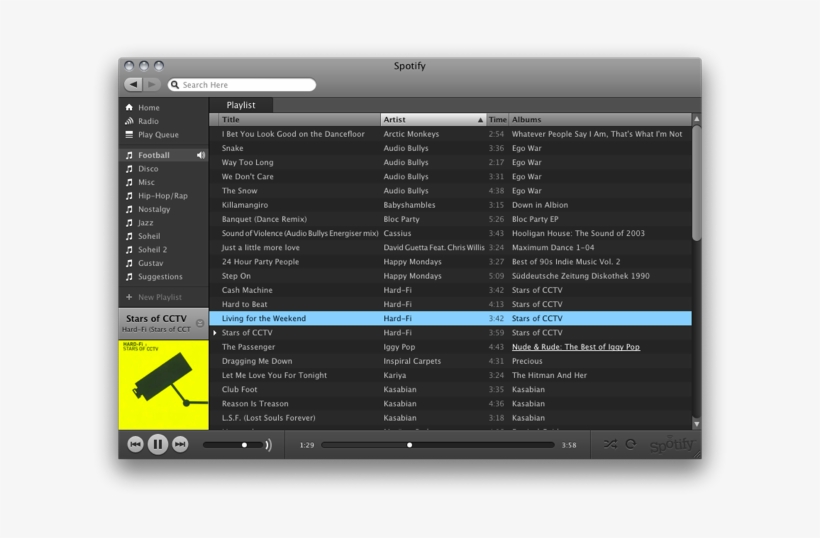Select the Suggestions playlist

tap(163, 277)
